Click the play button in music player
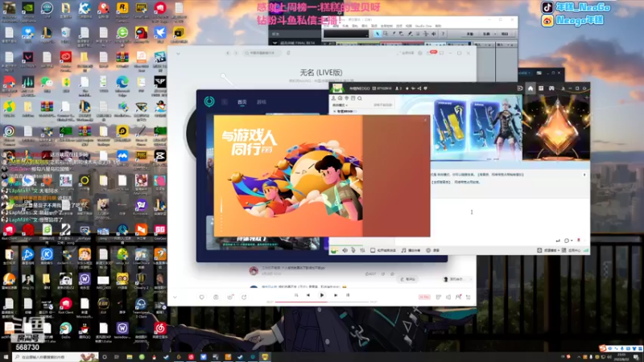 point(321,295)
